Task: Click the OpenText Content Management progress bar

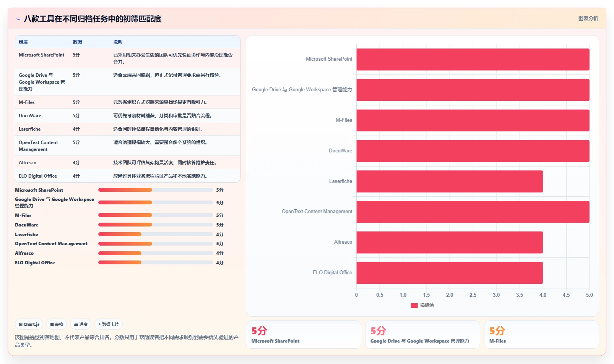Action: [156, 243]
